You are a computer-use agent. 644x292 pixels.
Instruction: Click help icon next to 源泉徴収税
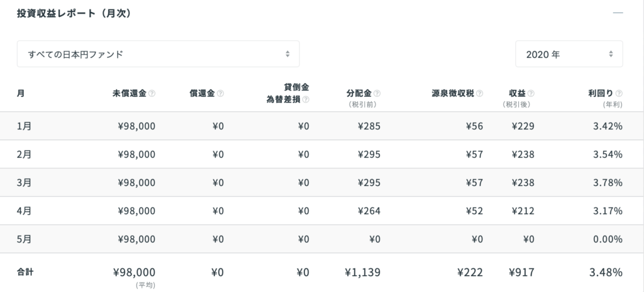(479, 94)
